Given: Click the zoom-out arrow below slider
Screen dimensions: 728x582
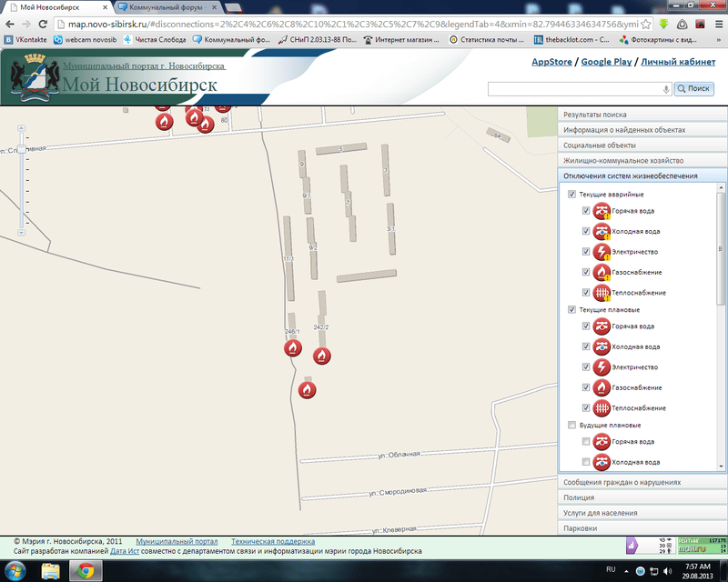Looking at the screenshot, I should point(21,233).
